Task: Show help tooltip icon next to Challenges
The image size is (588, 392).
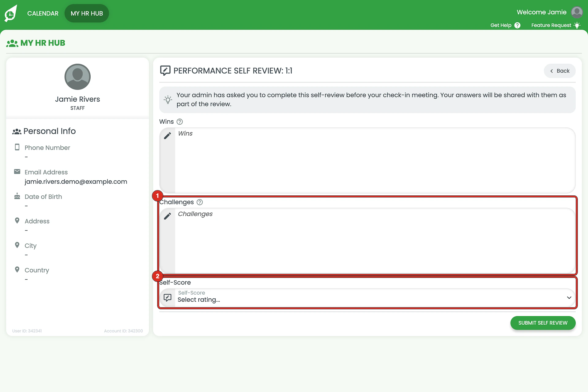Action: click(x=200, y=202)
